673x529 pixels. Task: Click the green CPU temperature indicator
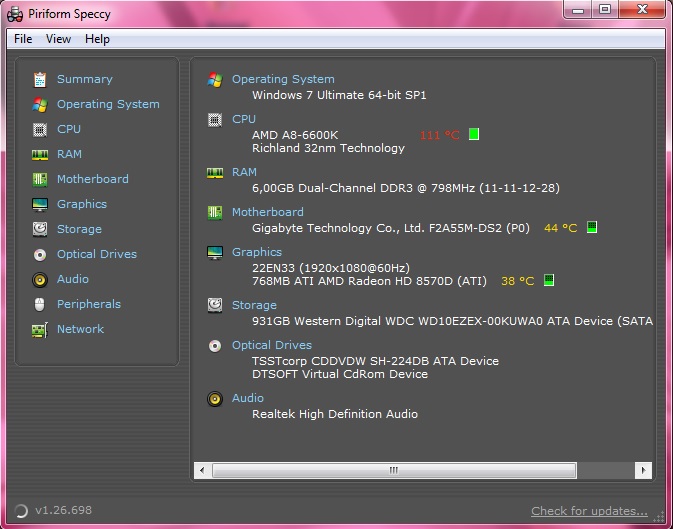click(x=474, y=134)
